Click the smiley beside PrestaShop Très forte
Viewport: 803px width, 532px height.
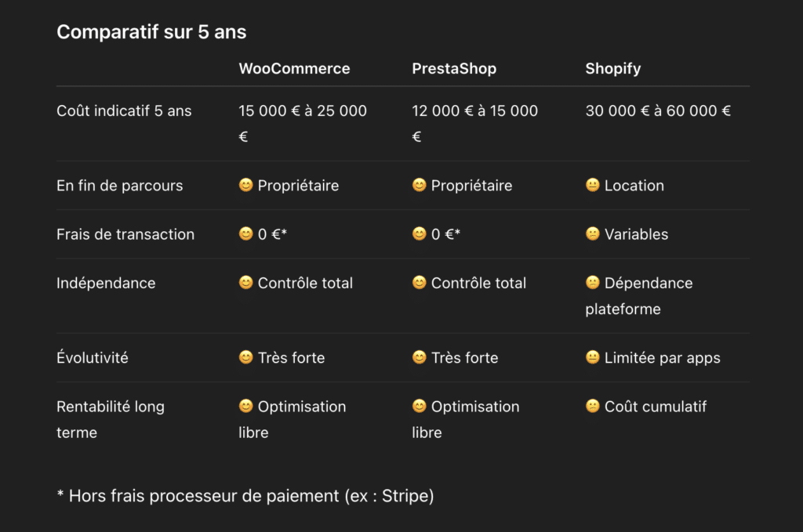click(420, 358)
